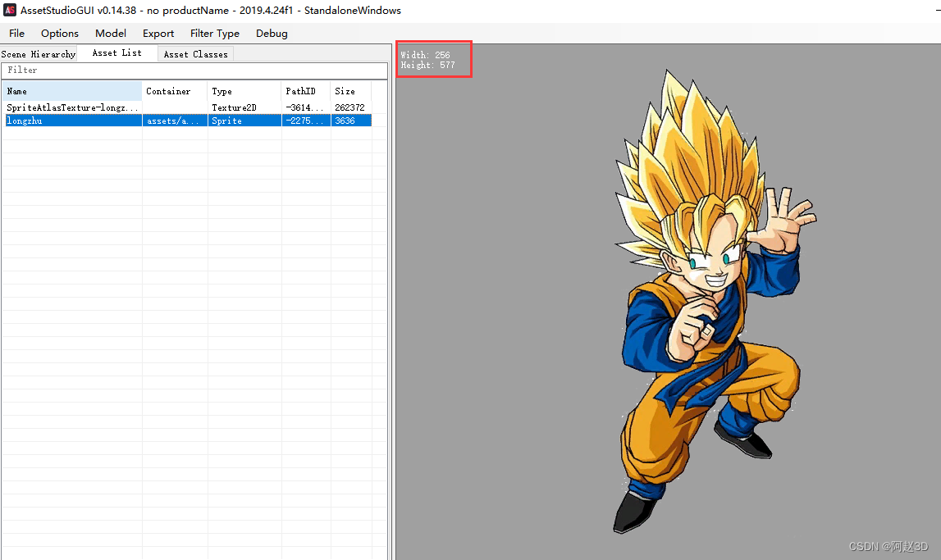Click the AssetStudio app icon in title bar
The image size is (941, 560).
(x=10, y=10)
